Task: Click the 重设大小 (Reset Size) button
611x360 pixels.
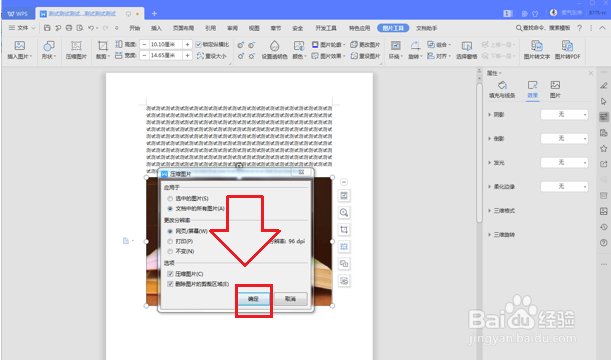Action: pyautogui.click(x=212, y=56)
